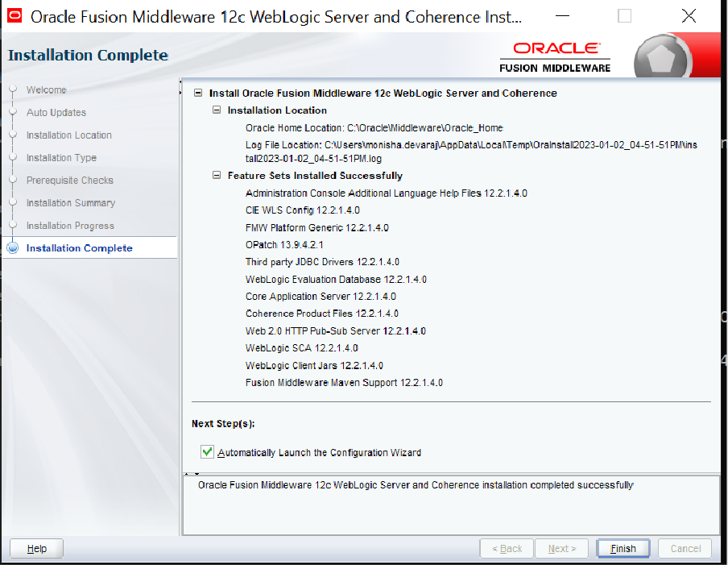Maximize the installer window
Image resolution: width=728 pixels, height=565 pixels.
[x=624, y=16]
